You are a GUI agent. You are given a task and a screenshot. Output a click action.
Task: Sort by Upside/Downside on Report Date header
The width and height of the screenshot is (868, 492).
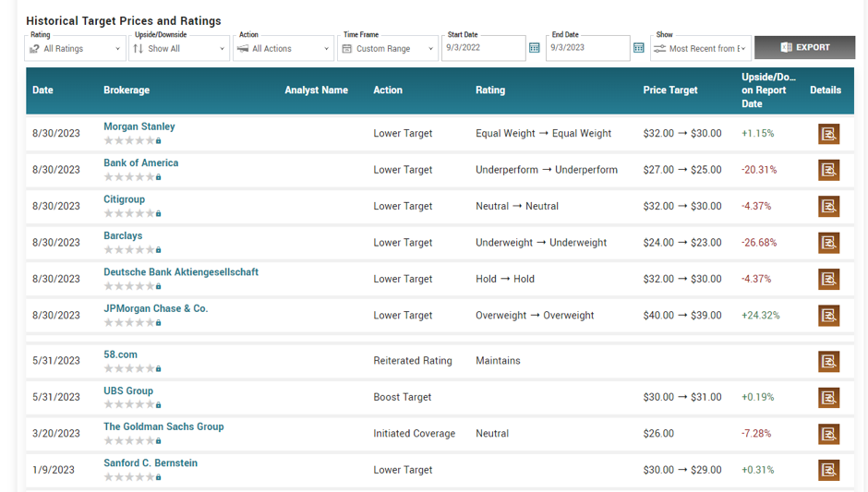pos(768,90)
